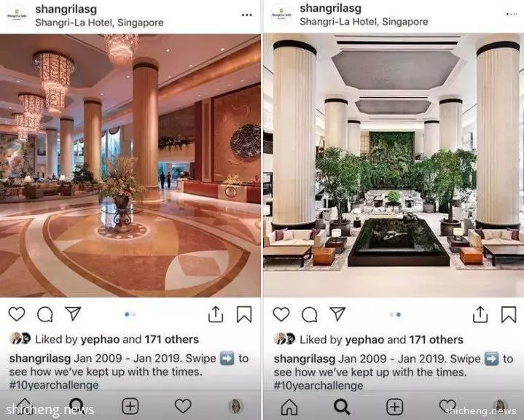
Task: Go to Home tab in right screen
Action: (x=289, y=407)
